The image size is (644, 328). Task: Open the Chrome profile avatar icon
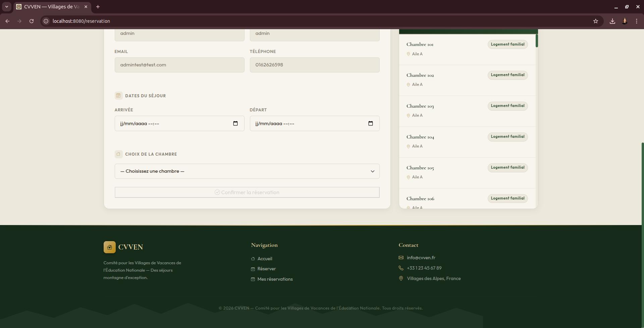(x=625, y=21)
